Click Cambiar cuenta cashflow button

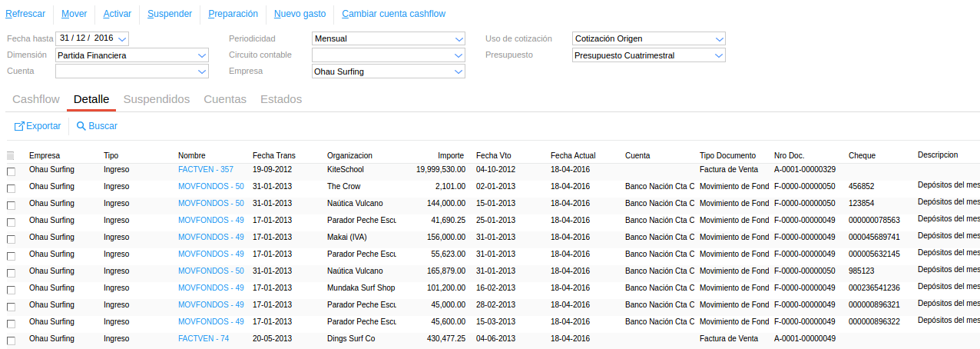click(x=393, y=14)
